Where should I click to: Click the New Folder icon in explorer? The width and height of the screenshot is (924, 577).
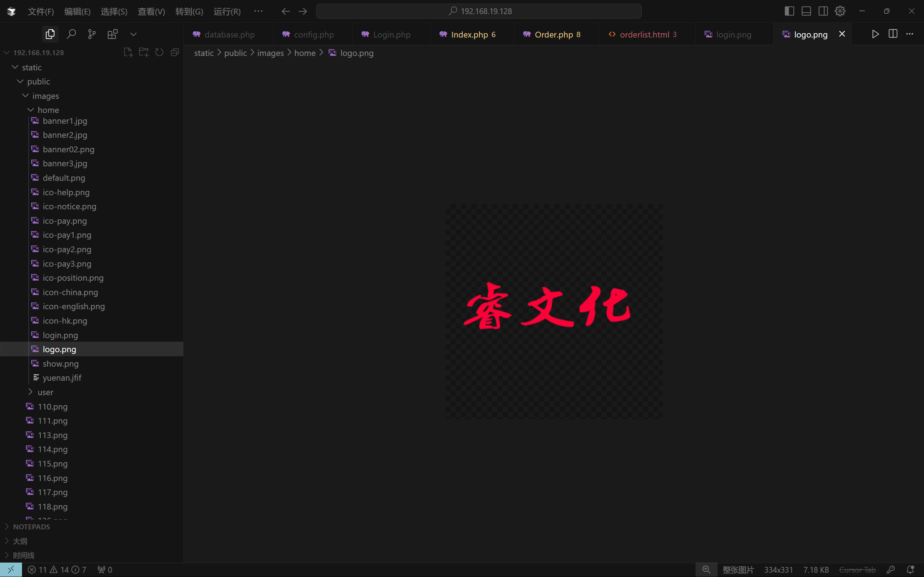tap(144, 52)
